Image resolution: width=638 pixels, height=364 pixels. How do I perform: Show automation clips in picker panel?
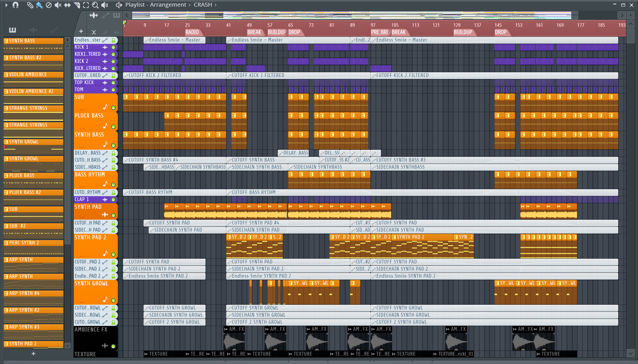(x=54, y=30)
